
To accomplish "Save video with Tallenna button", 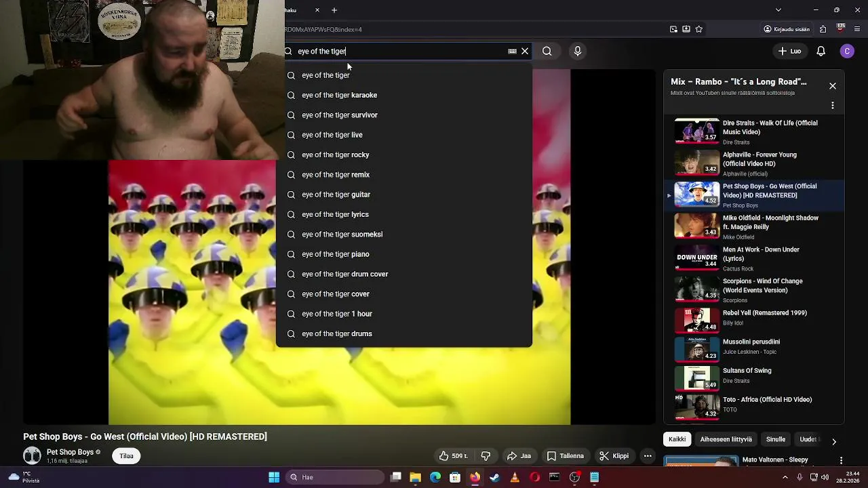I will pyautogui.click(x=566, y=456).
